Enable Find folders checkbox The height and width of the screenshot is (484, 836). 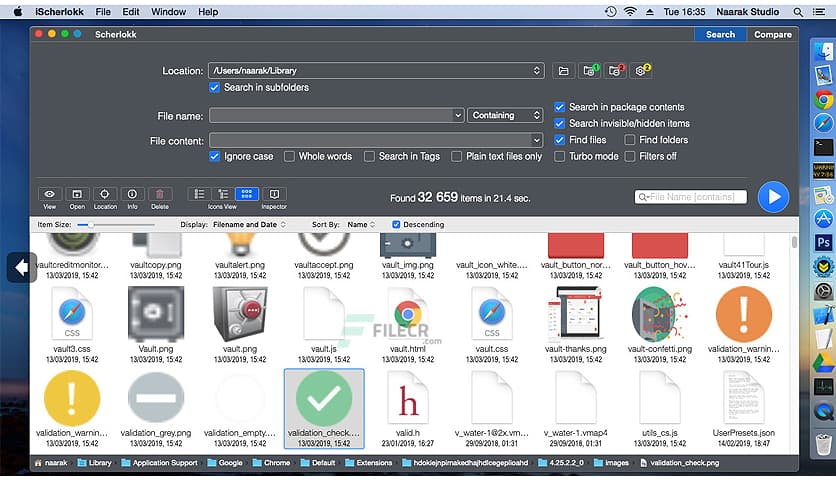click(630, 140)
